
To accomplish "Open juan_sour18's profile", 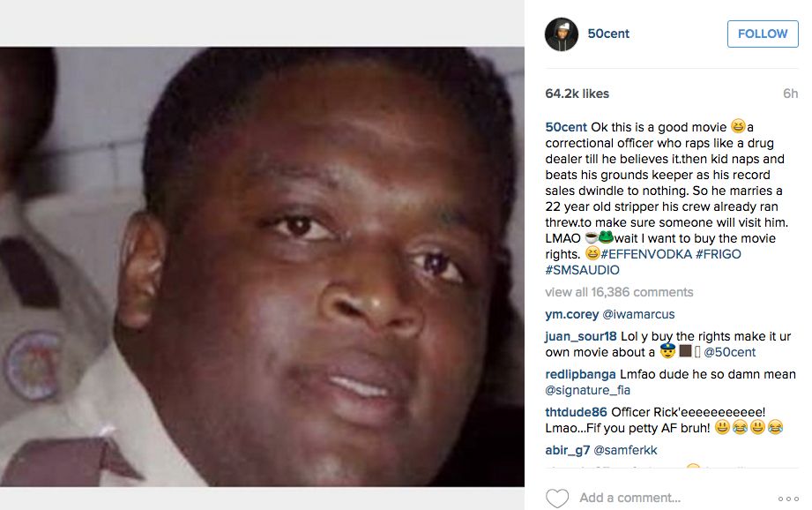I will [x=581, y=336].
